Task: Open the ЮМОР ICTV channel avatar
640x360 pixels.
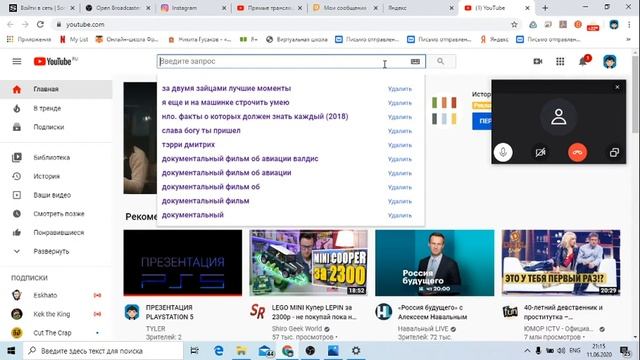Action: [510, 312]
